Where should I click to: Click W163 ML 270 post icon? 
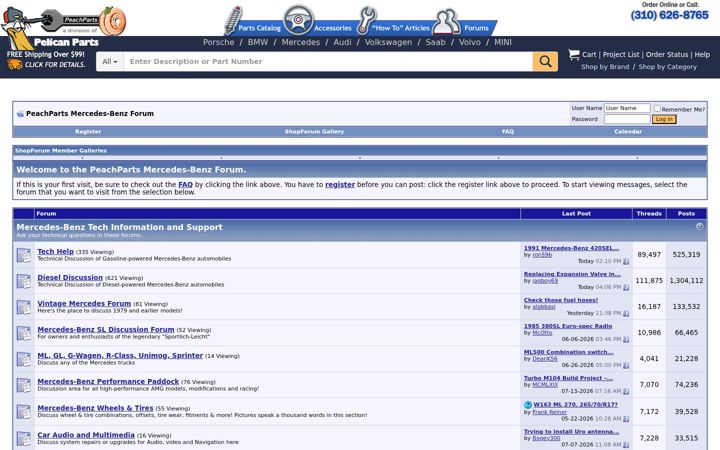click(x=528, y=405)
